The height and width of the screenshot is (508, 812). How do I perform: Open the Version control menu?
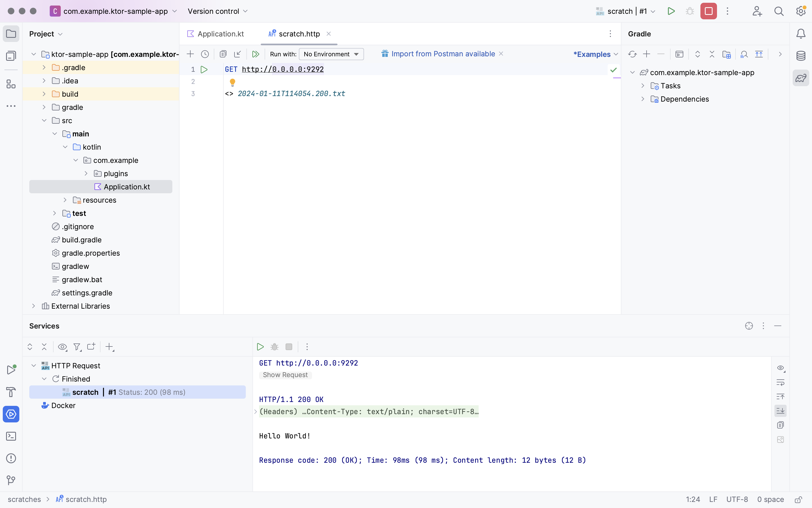click(217, 11)
